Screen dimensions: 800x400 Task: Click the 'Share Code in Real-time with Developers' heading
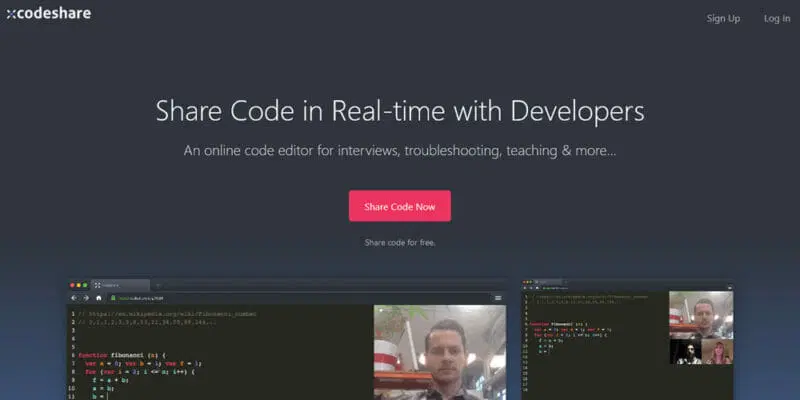(x=400, y=111)
